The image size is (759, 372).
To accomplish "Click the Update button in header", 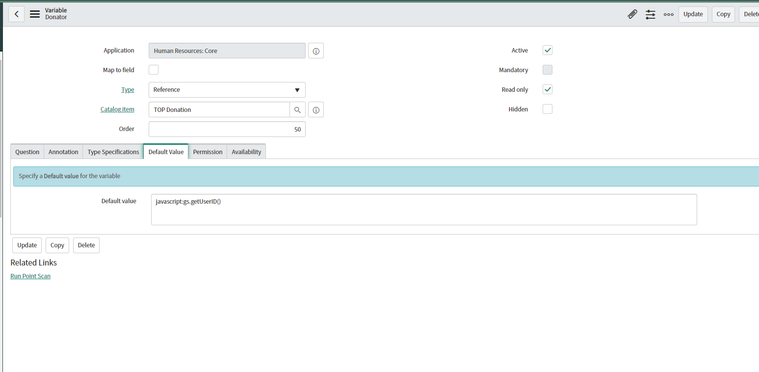I will click(693, 15).
